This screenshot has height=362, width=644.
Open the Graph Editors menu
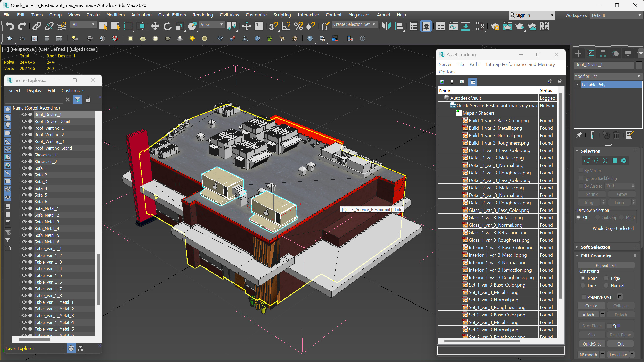(172, 15)
